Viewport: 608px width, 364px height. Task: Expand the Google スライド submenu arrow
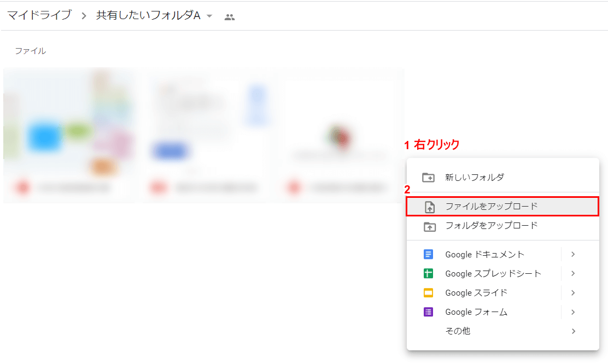(x=572, y=293)
